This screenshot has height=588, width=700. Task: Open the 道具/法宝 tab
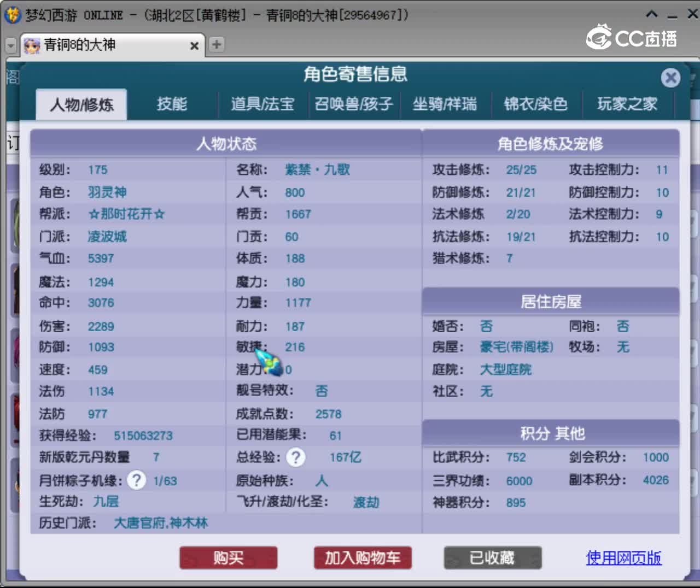[x=262, y=104]
